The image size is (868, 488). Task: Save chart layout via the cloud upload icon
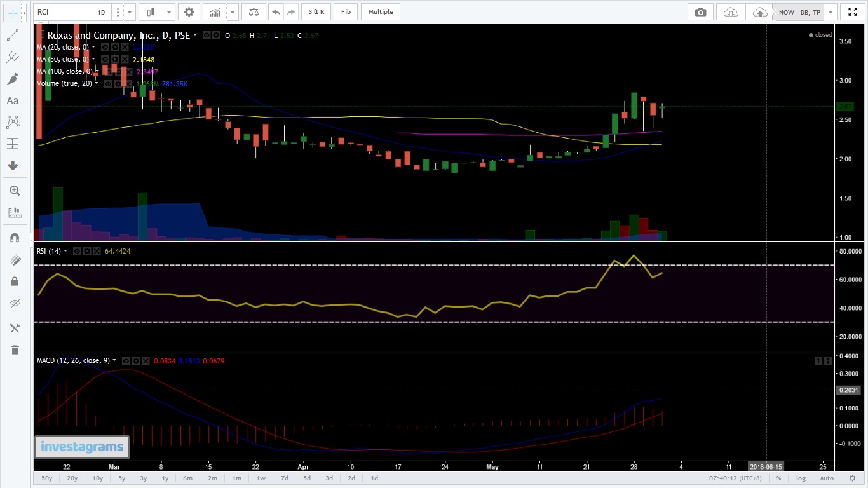pyautogui.click(x=760, y=11)
